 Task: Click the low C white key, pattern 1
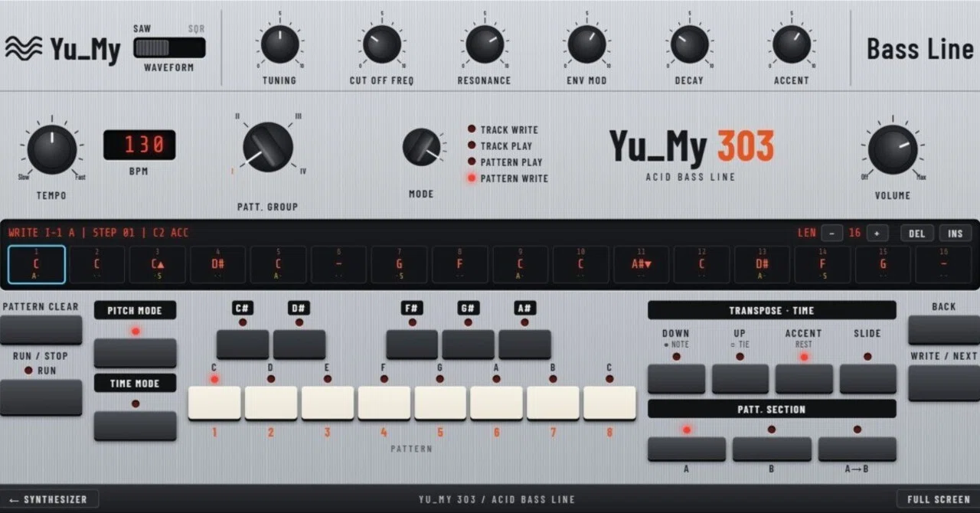214,403
